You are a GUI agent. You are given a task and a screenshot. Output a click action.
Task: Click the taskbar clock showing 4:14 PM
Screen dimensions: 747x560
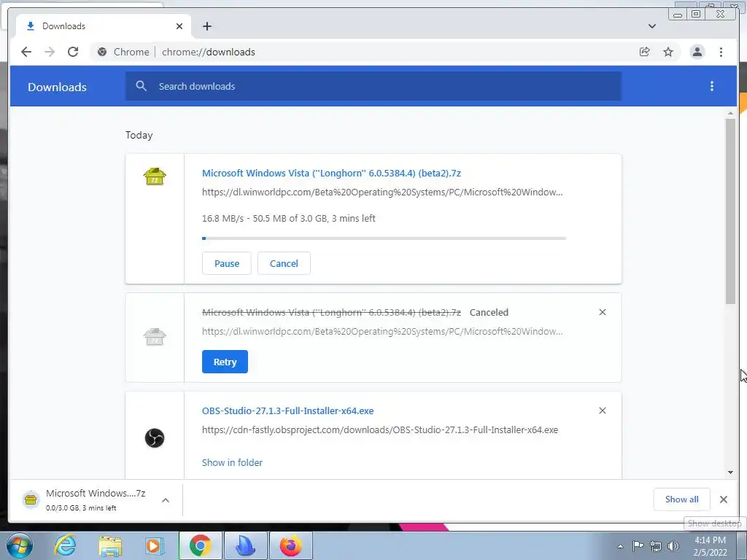coord(711,546)
